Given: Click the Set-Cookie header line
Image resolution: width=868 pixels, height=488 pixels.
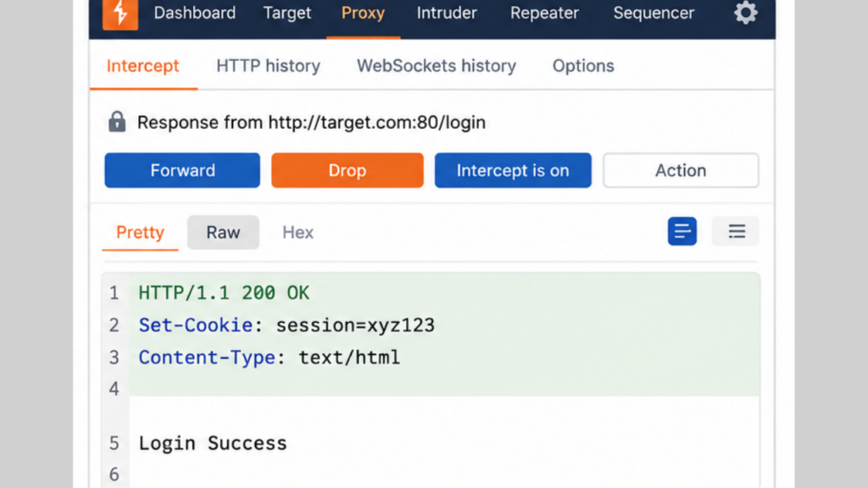Looking at the screenshot, I should pyautogui.click(x=287, y=325).
